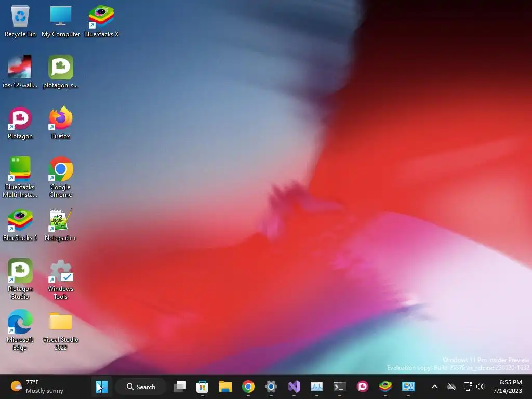532x399 pixels.
Task: Switch to Chrome on the taskbar
Action: [248, 387]
